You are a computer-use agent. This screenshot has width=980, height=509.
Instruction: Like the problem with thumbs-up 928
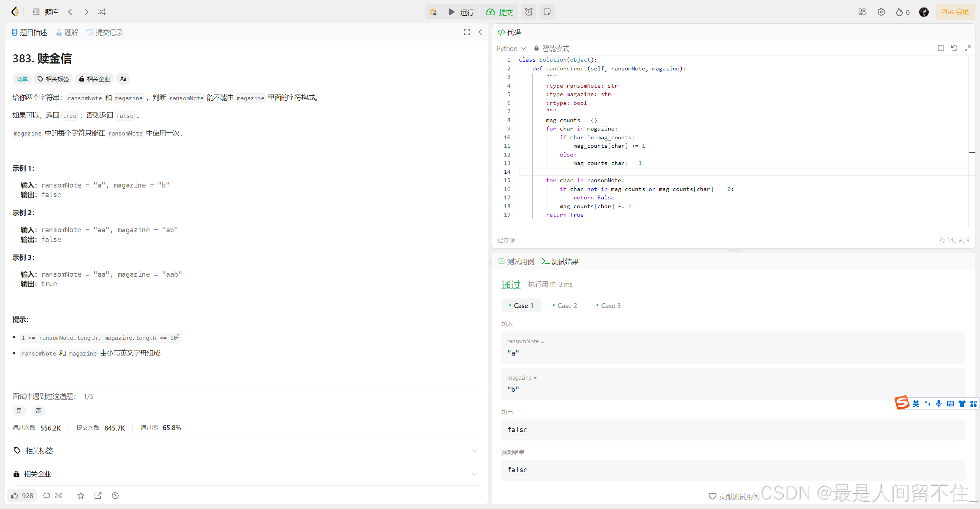click(22, 496)
